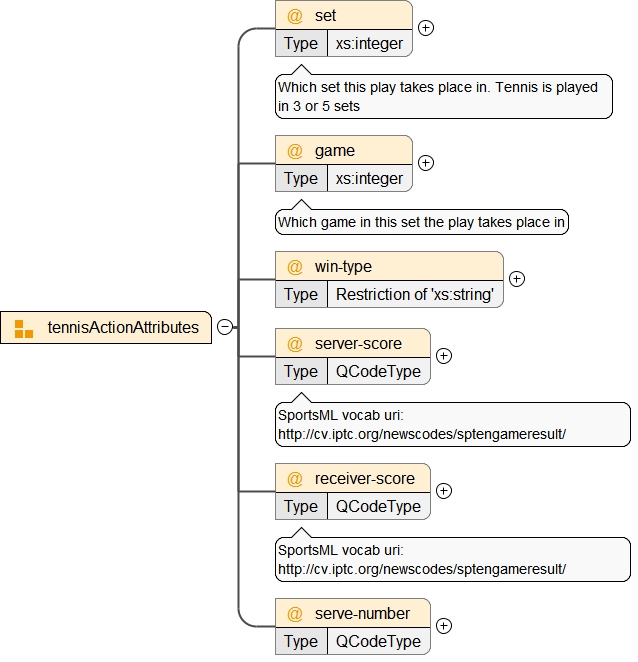Image resolution: width=638 pixels, height=662 pixels.
Task: Click the server-score QCodeType type value
Action: point(378,371)
